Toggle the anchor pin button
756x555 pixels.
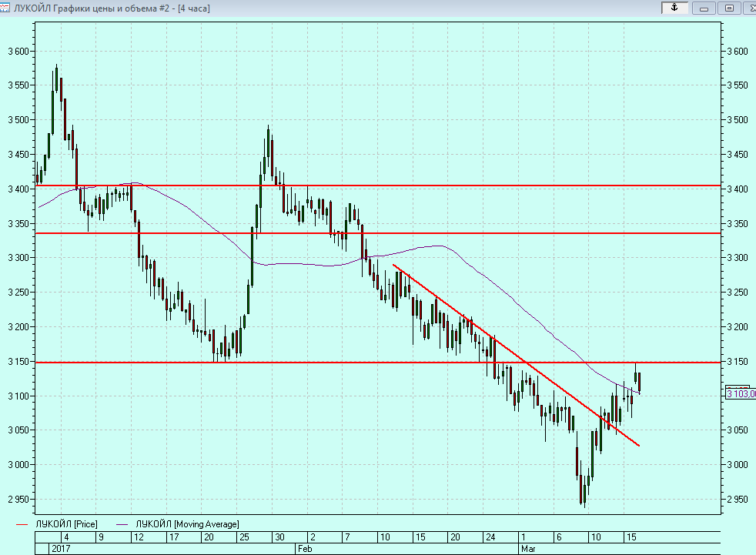674,8
